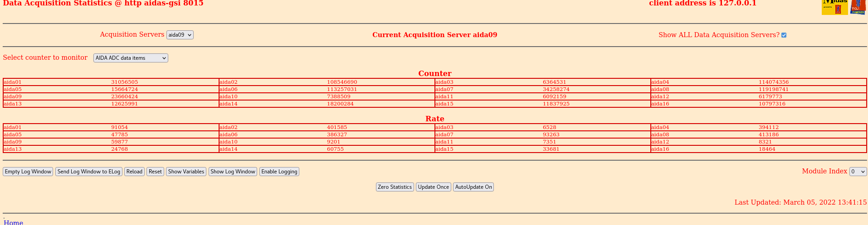
Task: Click the Zero Statistics button
Action: coord(395,187)
